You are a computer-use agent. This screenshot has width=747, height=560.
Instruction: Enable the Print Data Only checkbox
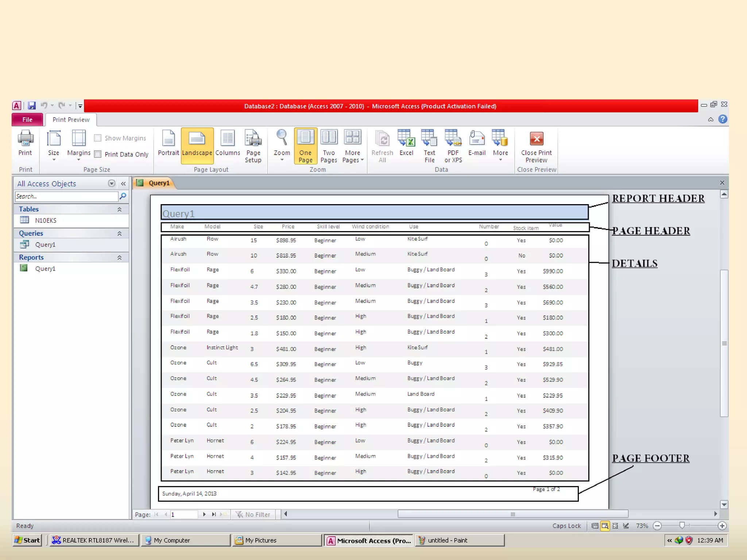[98, 154]
